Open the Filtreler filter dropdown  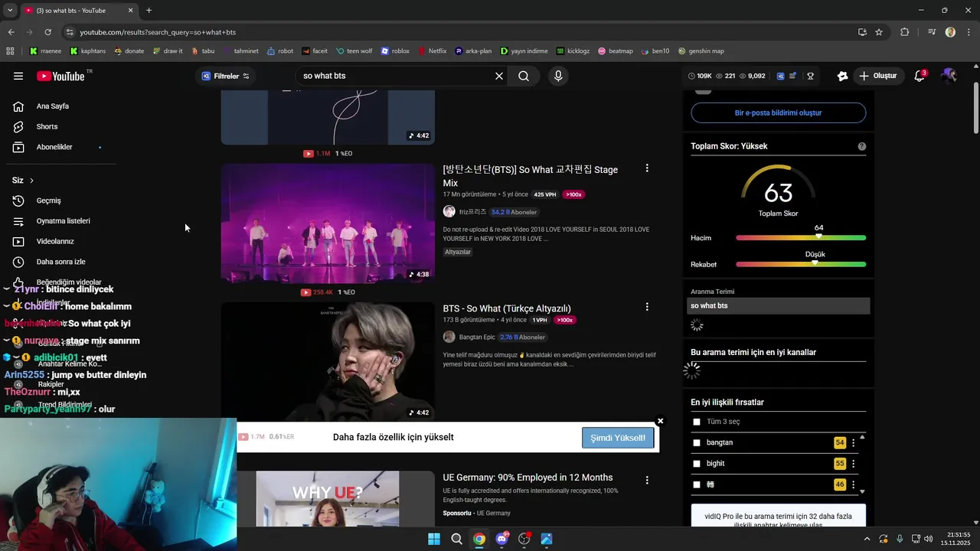[x=226, y=76]
